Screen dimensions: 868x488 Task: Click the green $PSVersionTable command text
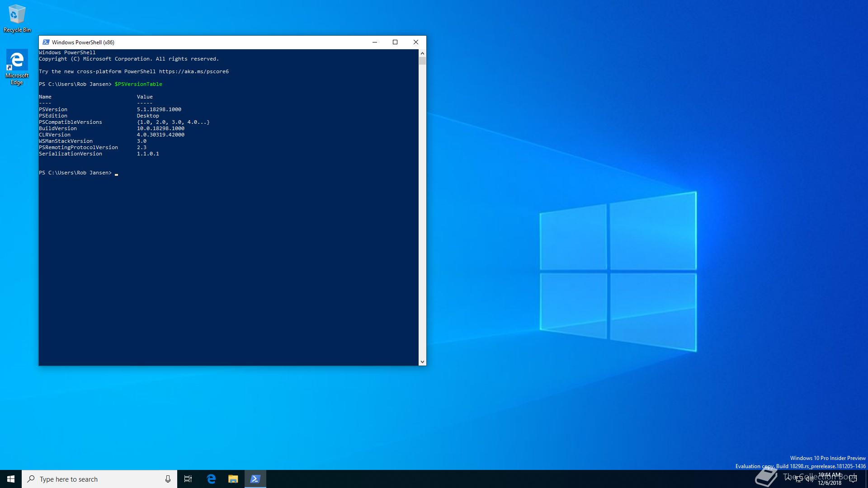(138, 84)
